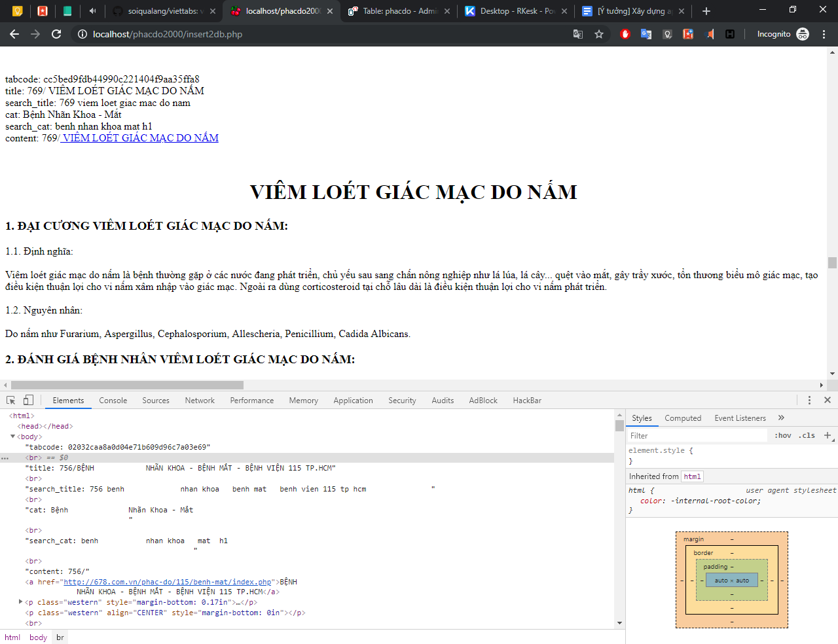Open DevTools customize three-dot menu

809,400
